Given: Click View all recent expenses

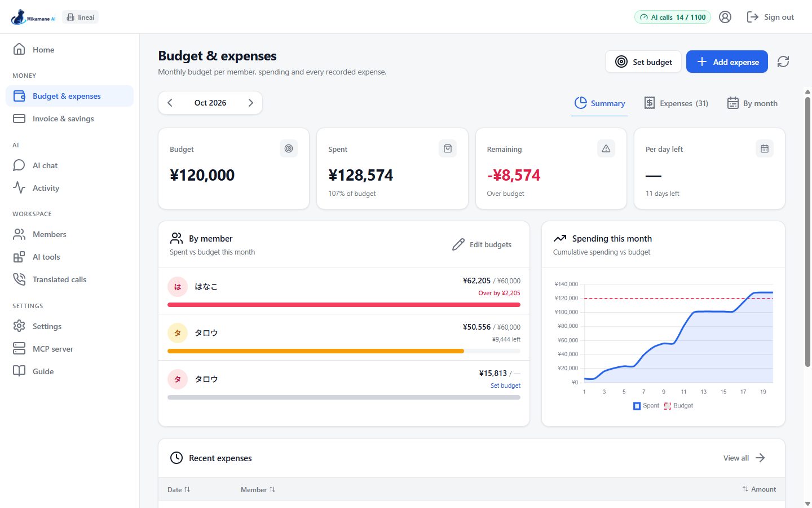Looking at the screenshot, I should click(x=744, y=458).
